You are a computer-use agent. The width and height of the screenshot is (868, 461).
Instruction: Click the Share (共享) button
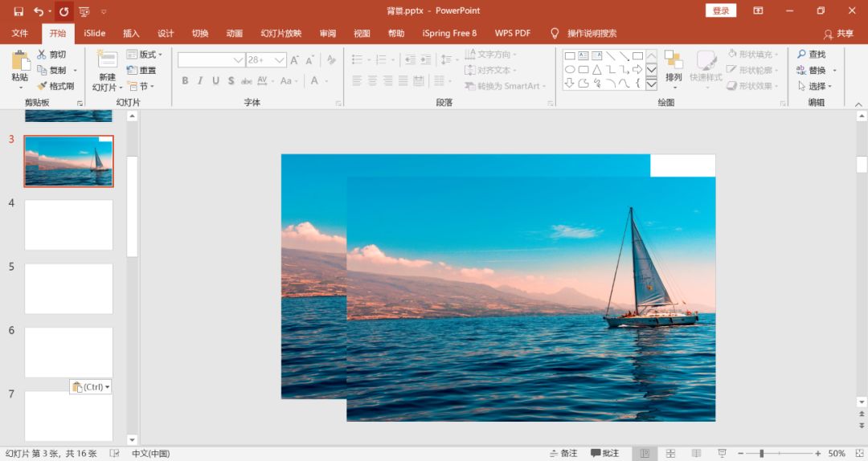839,34
